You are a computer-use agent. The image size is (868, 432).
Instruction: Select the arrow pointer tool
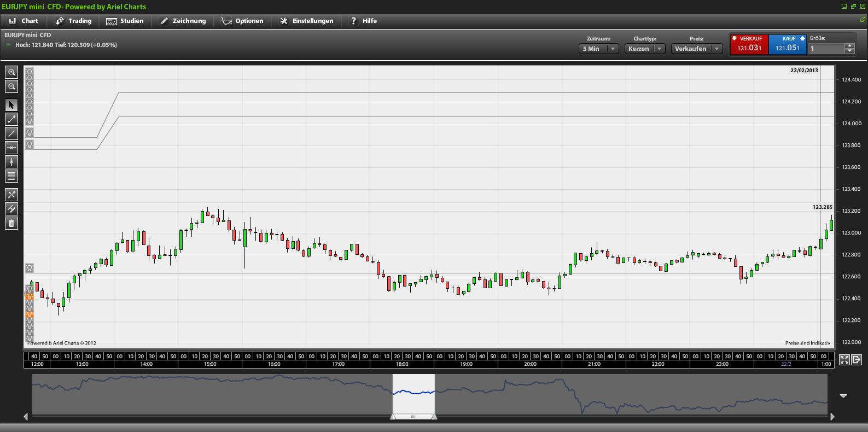coord(11,105)
